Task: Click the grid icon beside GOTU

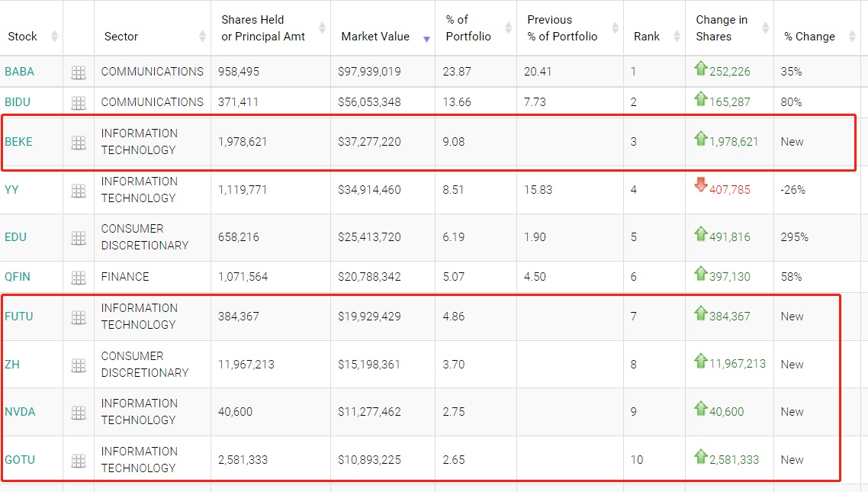Action: 79,461
